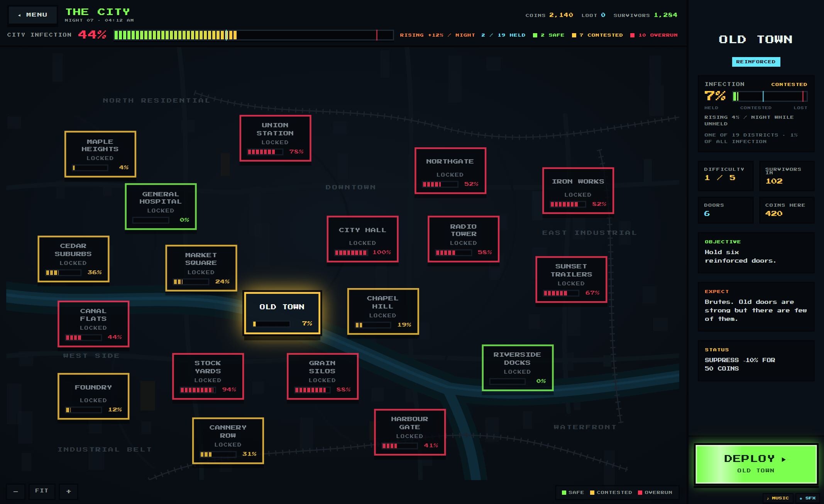Screen dimensions: 824x504
Task: Click the Survivors 1,284 counter
Action: click(645, 15)
